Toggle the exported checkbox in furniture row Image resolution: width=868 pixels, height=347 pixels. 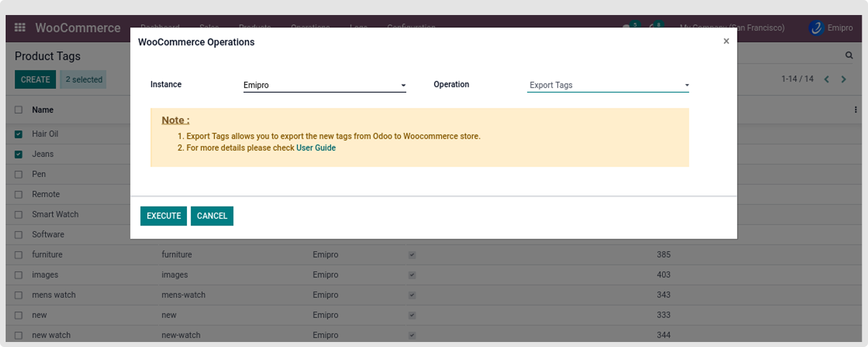(412, 255)
